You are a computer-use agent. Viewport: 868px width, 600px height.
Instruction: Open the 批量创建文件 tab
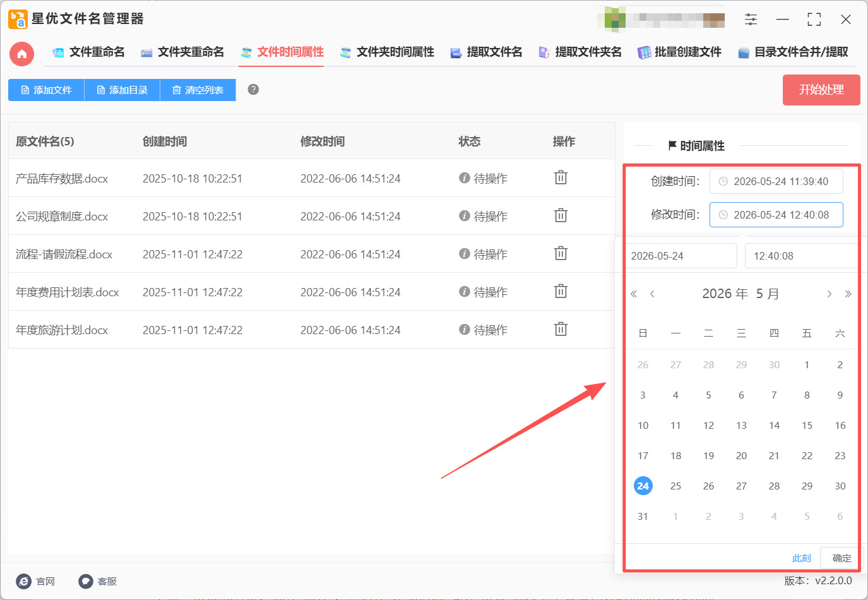(x=679, y=52)
